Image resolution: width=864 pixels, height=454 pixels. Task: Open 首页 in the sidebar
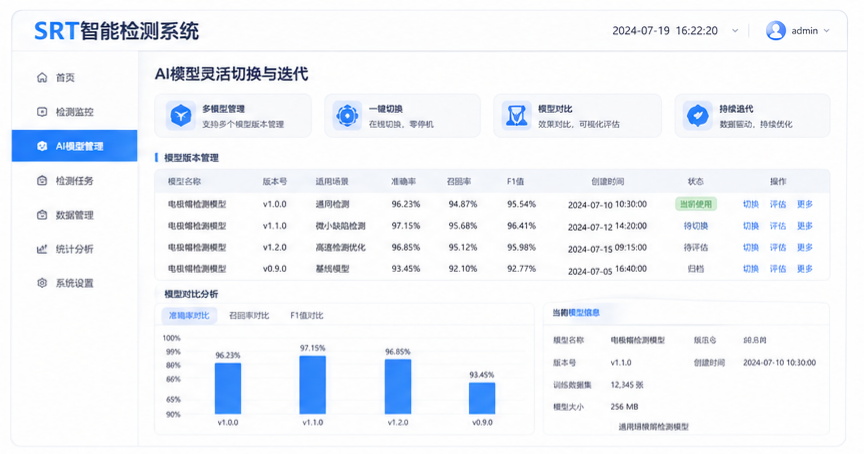tap(74, 78)
